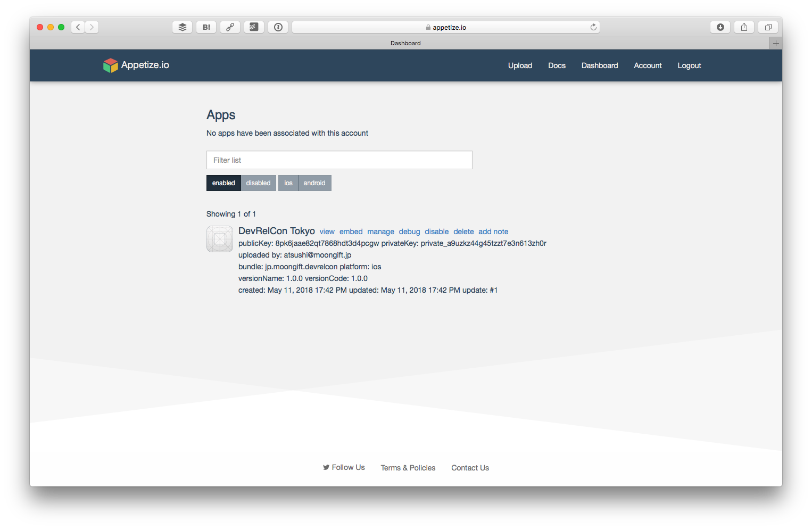Show Safari downloads

click(x=720, y=27)
